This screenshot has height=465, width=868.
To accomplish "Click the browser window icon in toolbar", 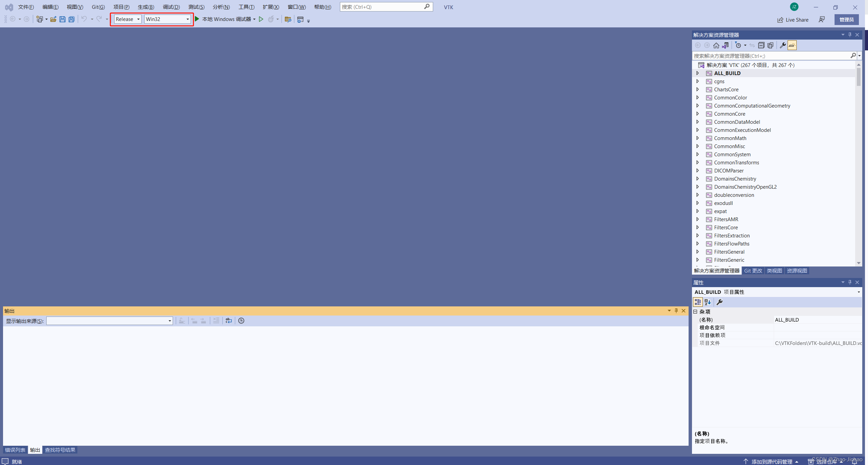I will click(x=300, y=19).
